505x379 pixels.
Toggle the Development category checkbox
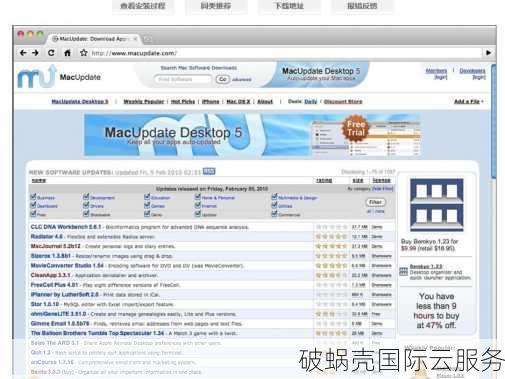pos(86,196)
